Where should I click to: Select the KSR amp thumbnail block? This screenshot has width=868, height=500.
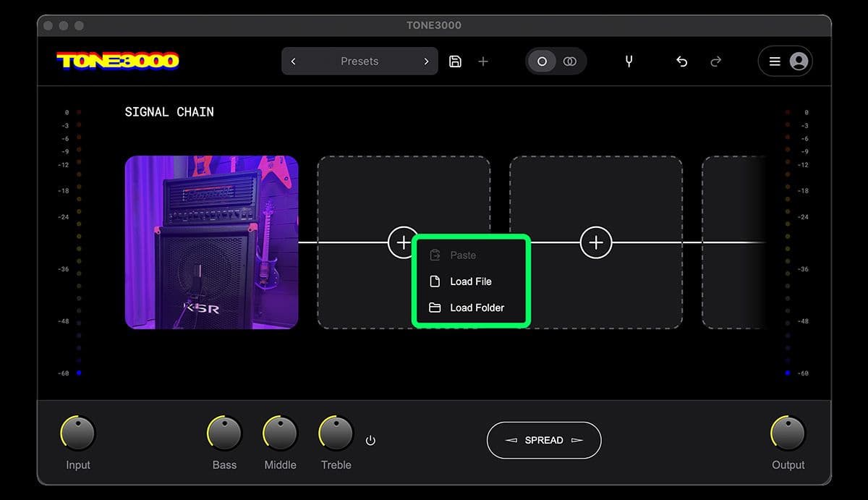tap(211, 242)
